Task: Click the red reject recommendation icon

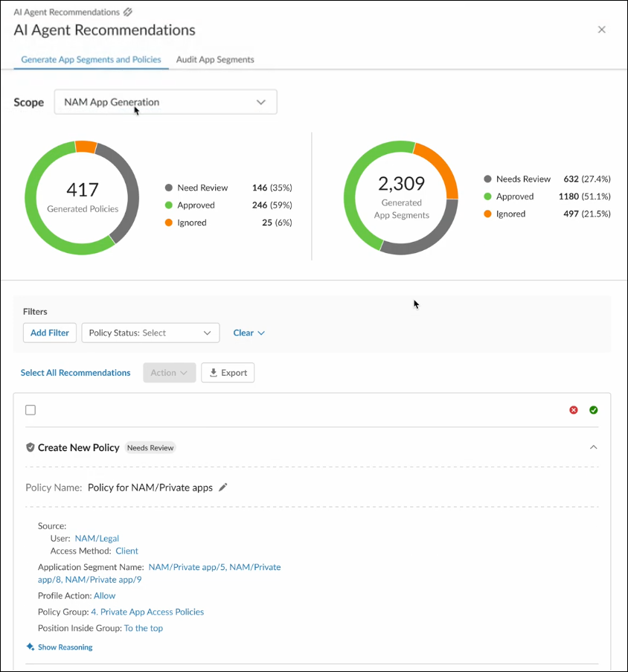Action: point(574,410)
